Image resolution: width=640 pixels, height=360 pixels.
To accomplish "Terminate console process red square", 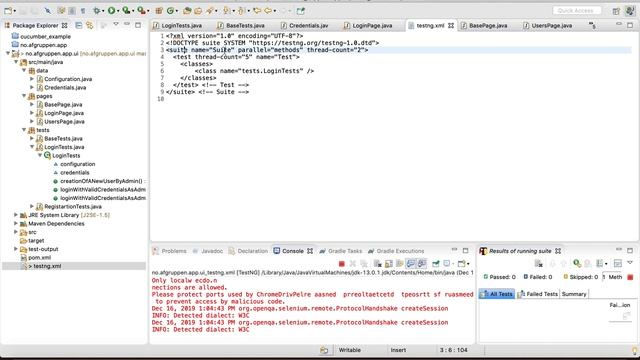I will click(x=342, y=264).
